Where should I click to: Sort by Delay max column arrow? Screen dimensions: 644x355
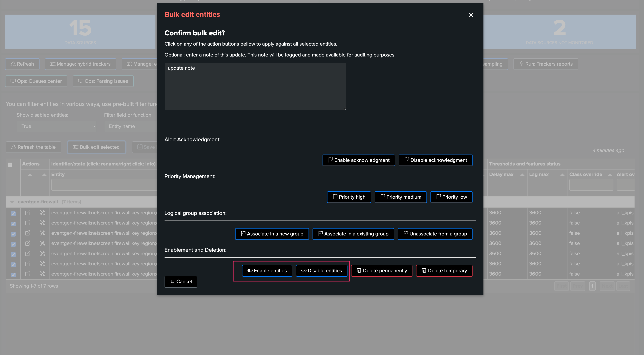(522, 175)
